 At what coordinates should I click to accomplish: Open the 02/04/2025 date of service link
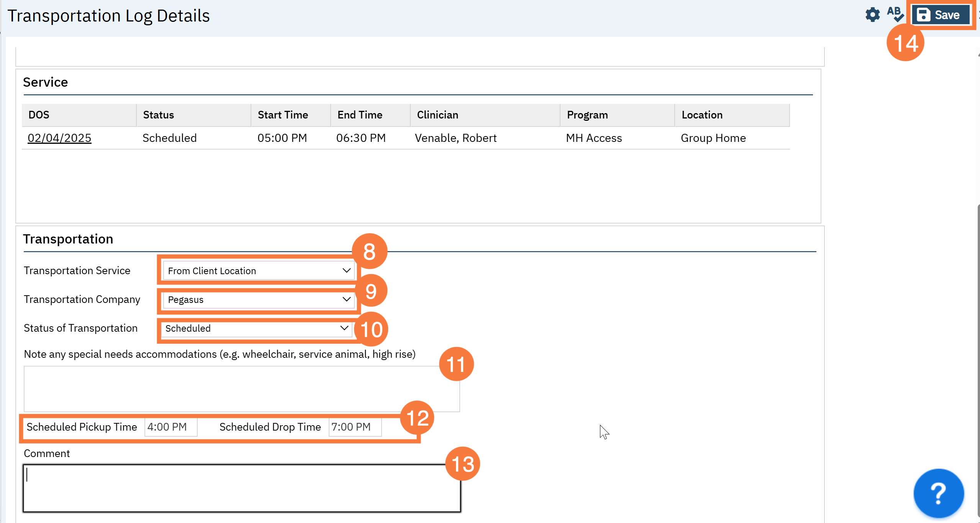[x=59, y=138]
